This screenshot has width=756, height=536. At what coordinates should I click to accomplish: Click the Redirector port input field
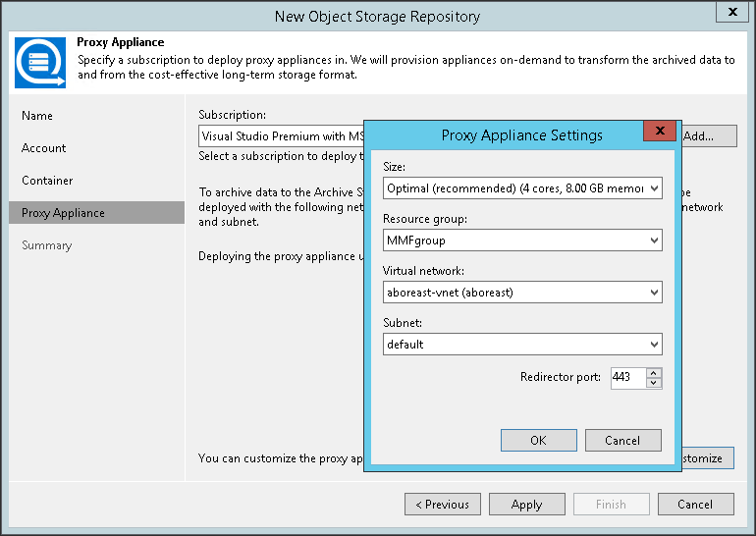(x=626, y=378)
